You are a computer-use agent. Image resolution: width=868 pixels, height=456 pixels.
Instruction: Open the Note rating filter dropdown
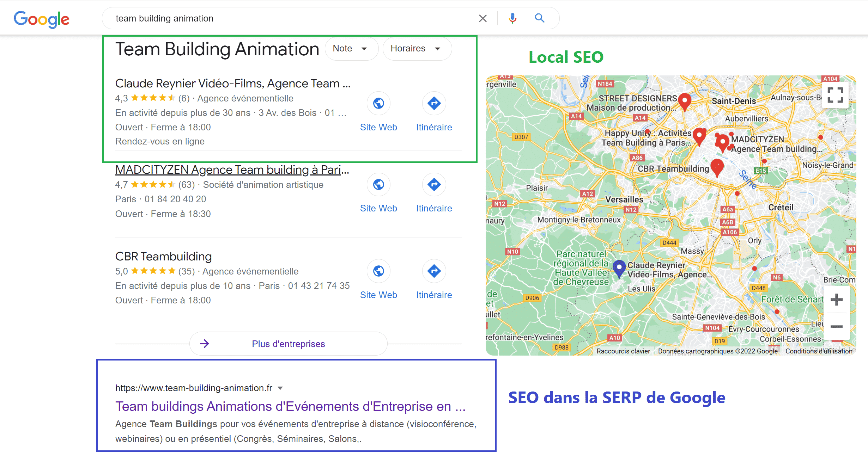point(351,49)
